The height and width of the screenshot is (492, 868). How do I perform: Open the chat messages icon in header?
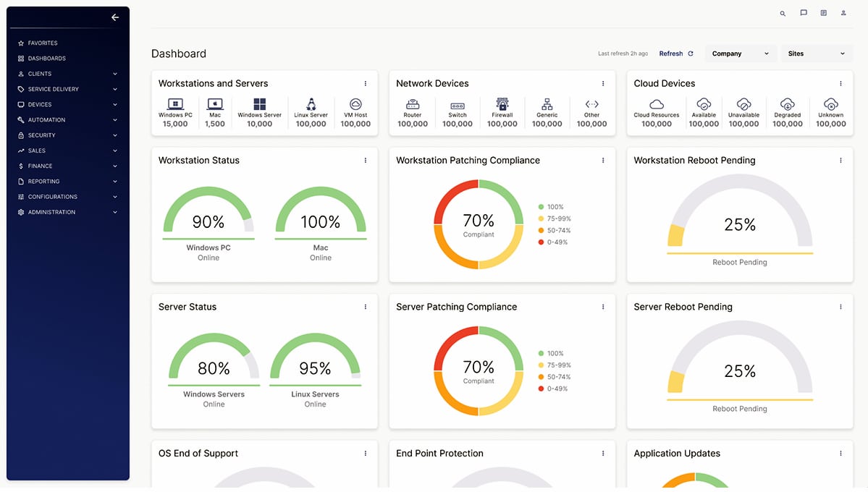[804, 13]
